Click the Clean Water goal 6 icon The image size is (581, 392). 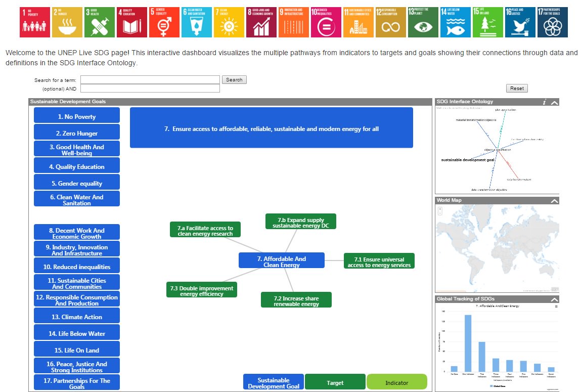pos(197,22)
